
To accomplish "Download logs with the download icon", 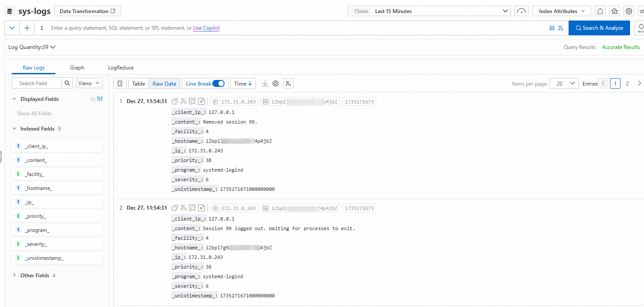I will pyautogui.click(x=265, y=83).
